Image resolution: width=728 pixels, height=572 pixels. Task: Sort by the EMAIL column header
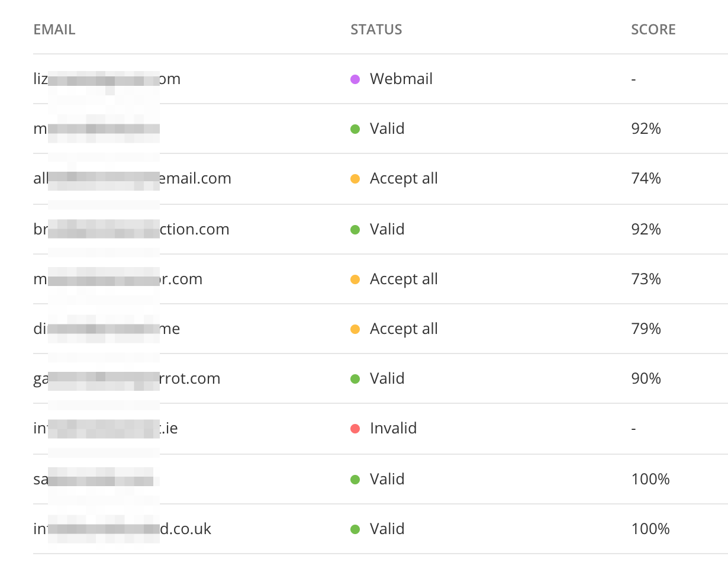click(54, 29)
